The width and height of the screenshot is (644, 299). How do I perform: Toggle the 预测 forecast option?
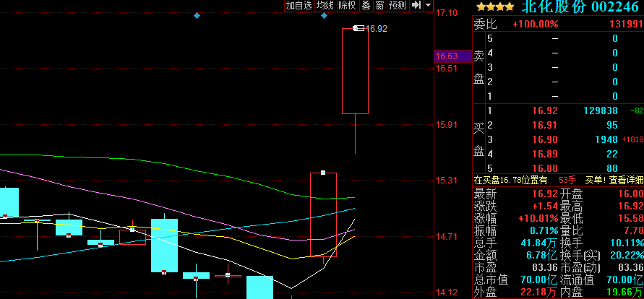pyautogui.click(x=397, y=5)
